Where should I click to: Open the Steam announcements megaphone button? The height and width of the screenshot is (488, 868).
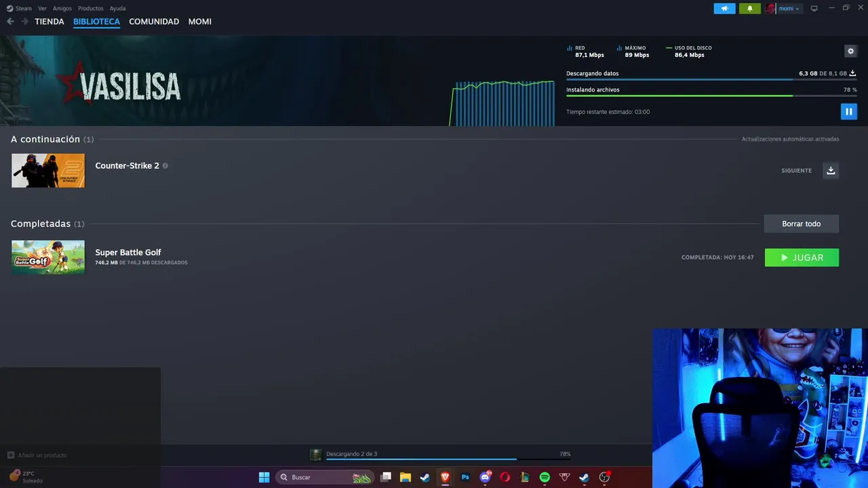pyautogui.click(x=724, y=8)
